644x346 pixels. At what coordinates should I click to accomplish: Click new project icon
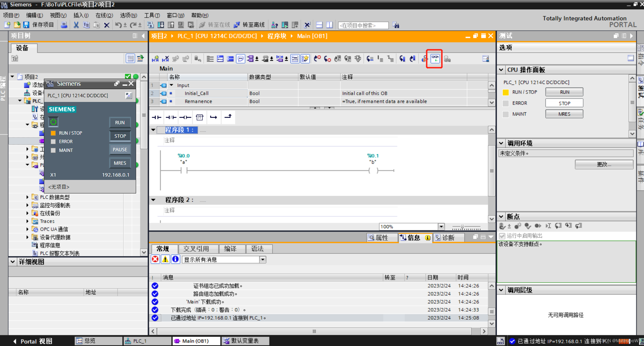[x=7, y=25]
